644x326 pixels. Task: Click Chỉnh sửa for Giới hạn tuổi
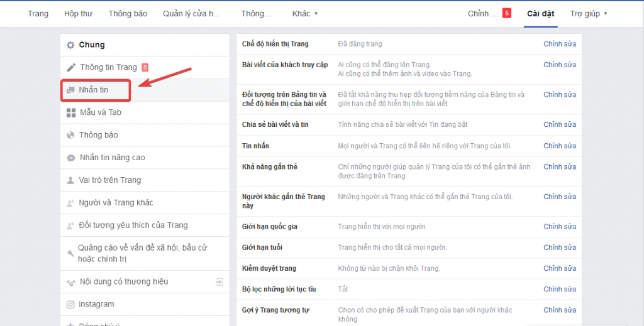tap(559, 247)
